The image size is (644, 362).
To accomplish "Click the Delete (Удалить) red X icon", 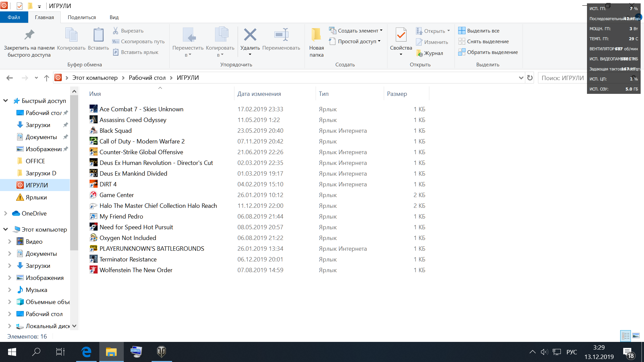I will [250, 35].
